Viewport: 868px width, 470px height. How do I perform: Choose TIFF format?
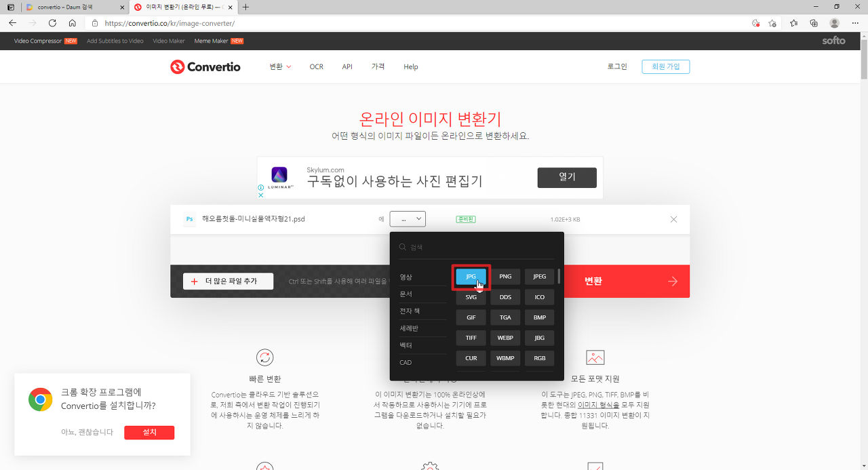(471, 338)
